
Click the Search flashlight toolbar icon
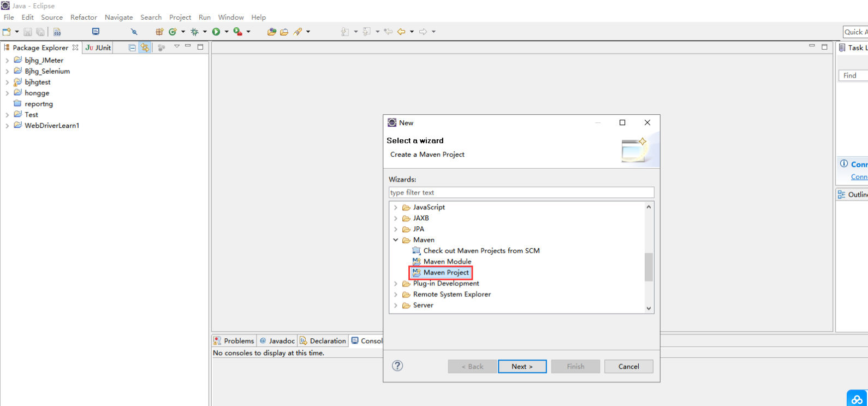(298, 32)
